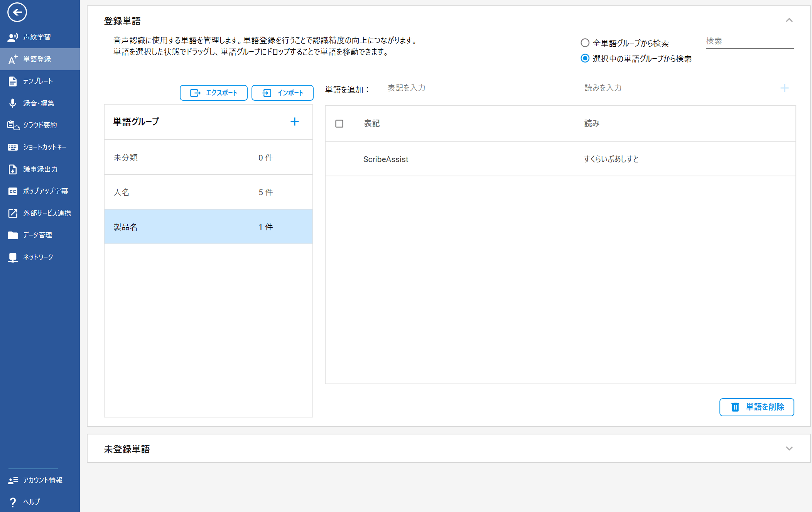Collapse the 登録単語 section
The height and width of the screenshot is (512, 812).
789,20
